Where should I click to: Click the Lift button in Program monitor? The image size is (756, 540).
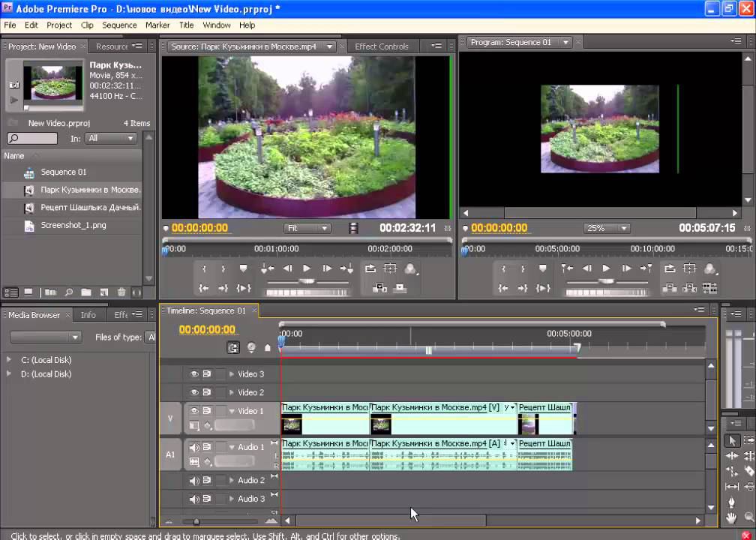coord(670,288)
